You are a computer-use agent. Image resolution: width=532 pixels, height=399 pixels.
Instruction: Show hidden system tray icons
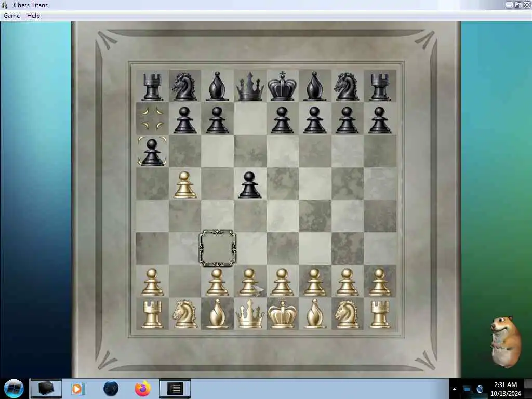coord(454,389)
